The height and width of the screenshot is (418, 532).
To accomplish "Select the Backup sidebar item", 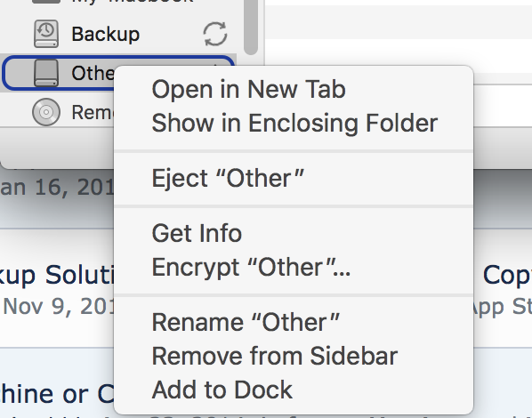I will (x=118, y=34).
